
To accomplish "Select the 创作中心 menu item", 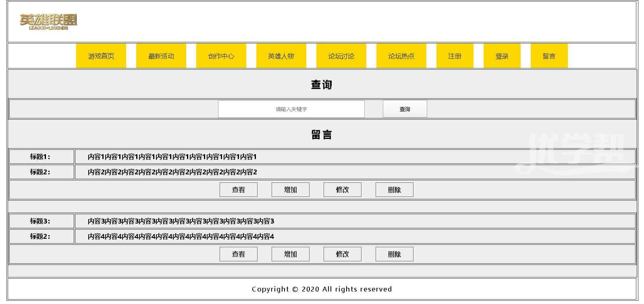I will tap(221, 56).
